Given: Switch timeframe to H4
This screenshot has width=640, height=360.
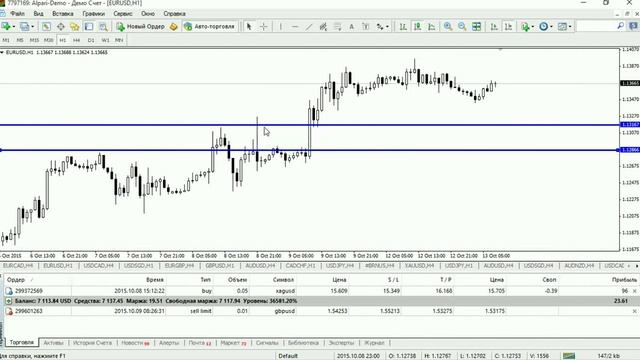Looking at the screenshot, I should [76, 40].
